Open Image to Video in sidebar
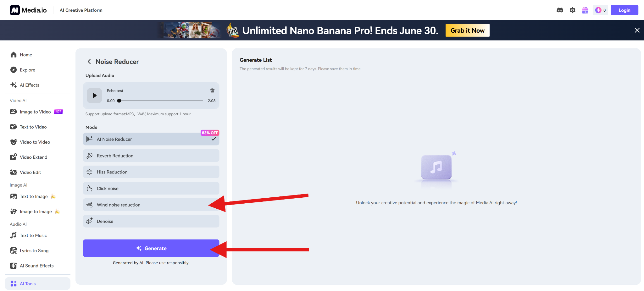The width and height of the screenshot is (644, 291). click(x=35, y=112)
